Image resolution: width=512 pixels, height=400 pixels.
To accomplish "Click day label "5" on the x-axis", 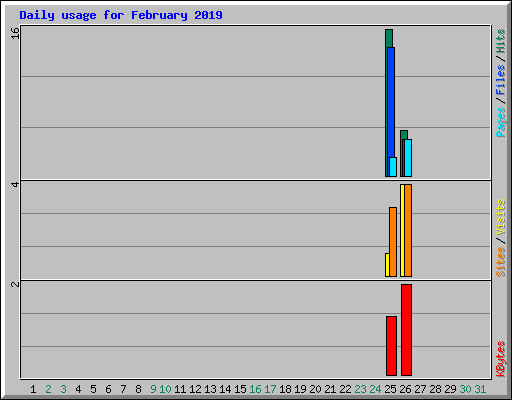I will [93, 389].
